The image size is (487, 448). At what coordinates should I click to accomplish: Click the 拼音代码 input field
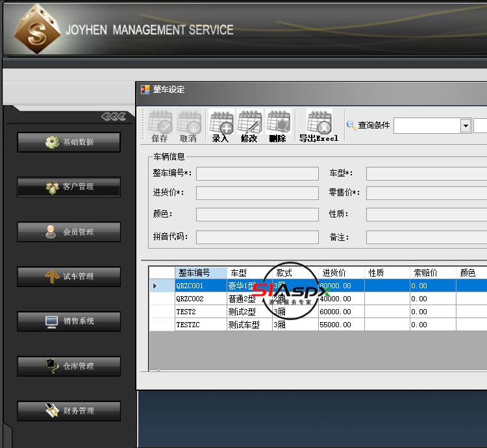(x=257, y=237)
